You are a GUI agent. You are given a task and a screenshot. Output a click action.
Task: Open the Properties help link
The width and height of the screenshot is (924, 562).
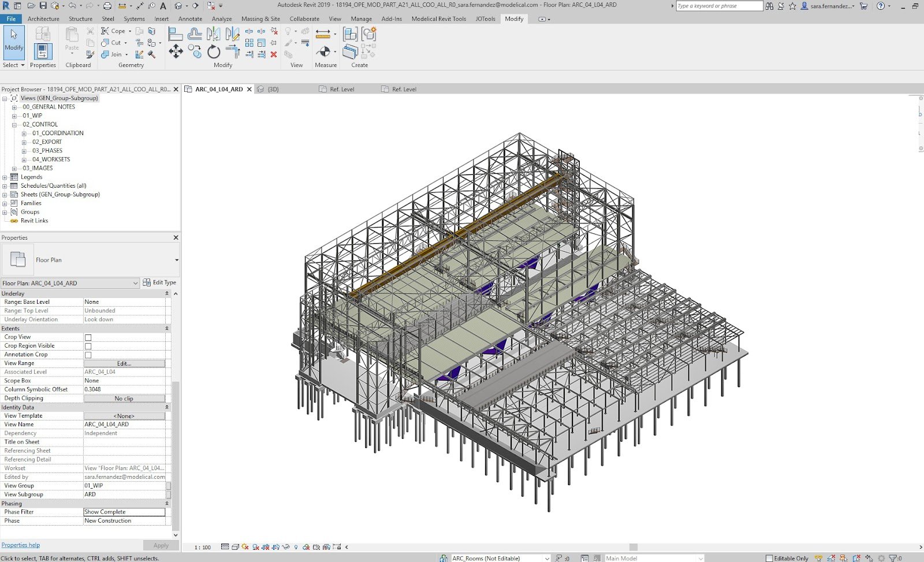21,545
